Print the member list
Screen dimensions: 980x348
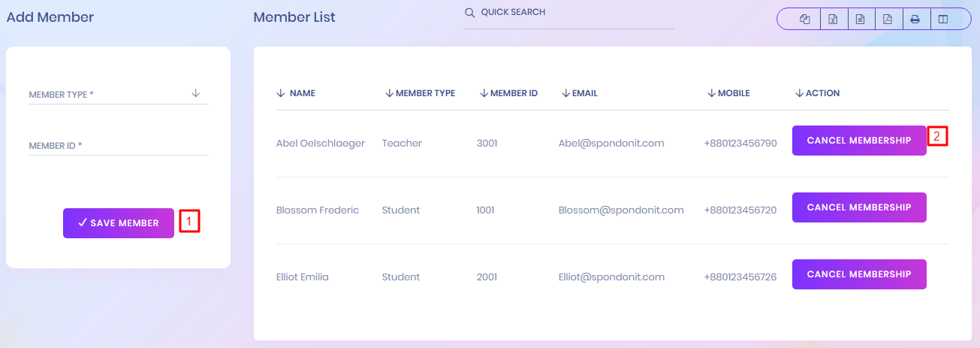(x=915, y=20)
